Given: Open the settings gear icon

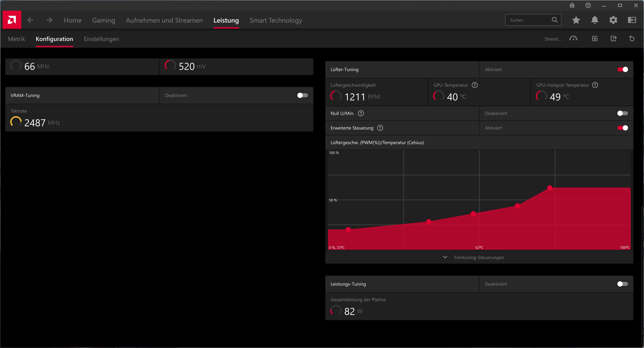Looking at the screenshot, I should [x=613, y=20].
